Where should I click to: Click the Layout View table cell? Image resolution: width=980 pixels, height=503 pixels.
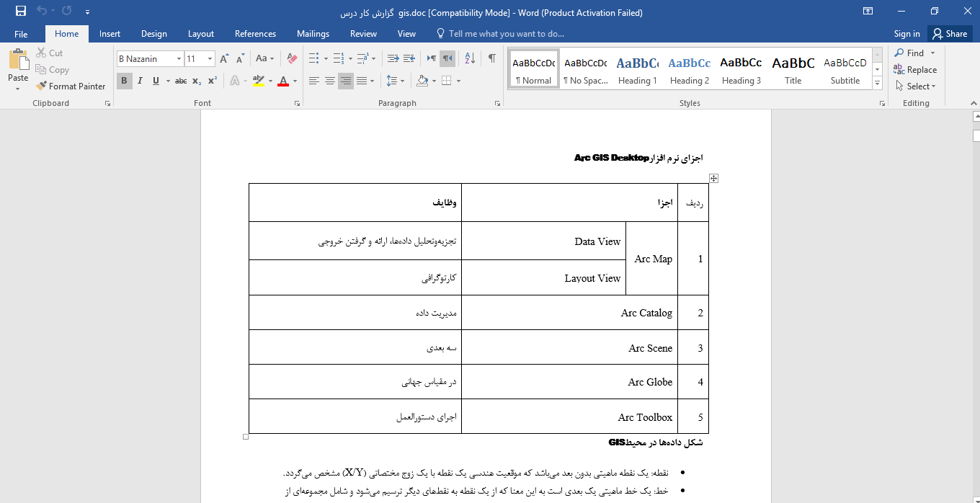click(x=544, y=278)
